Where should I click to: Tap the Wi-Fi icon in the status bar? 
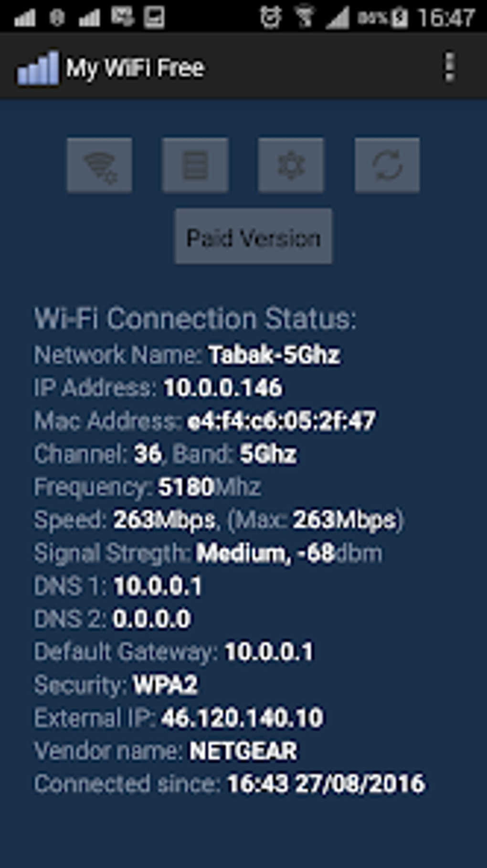(304, 17)
